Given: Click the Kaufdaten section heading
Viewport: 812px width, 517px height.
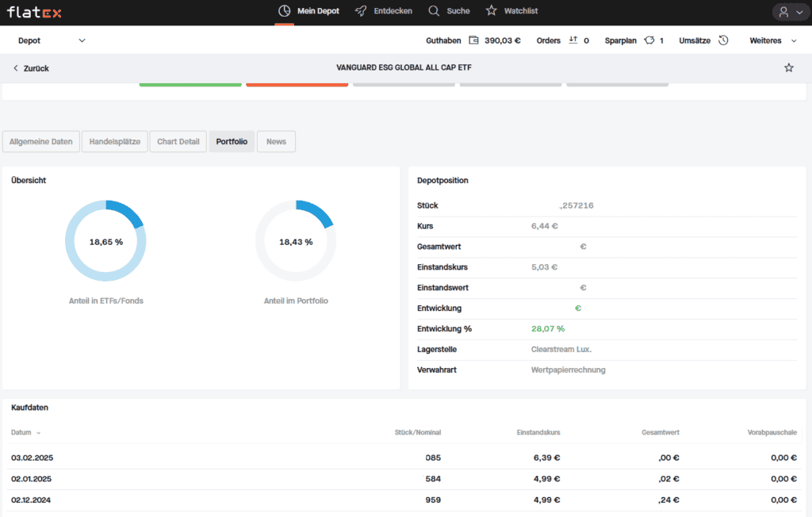Looking at the screenshot, I should coord(29,408).
